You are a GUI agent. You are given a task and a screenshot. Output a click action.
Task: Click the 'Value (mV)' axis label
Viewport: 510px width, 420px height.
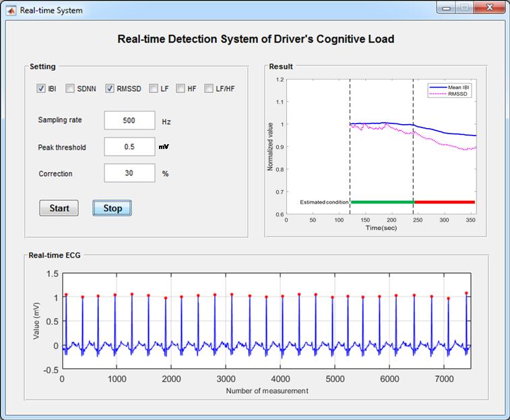[x=36, y=321]
